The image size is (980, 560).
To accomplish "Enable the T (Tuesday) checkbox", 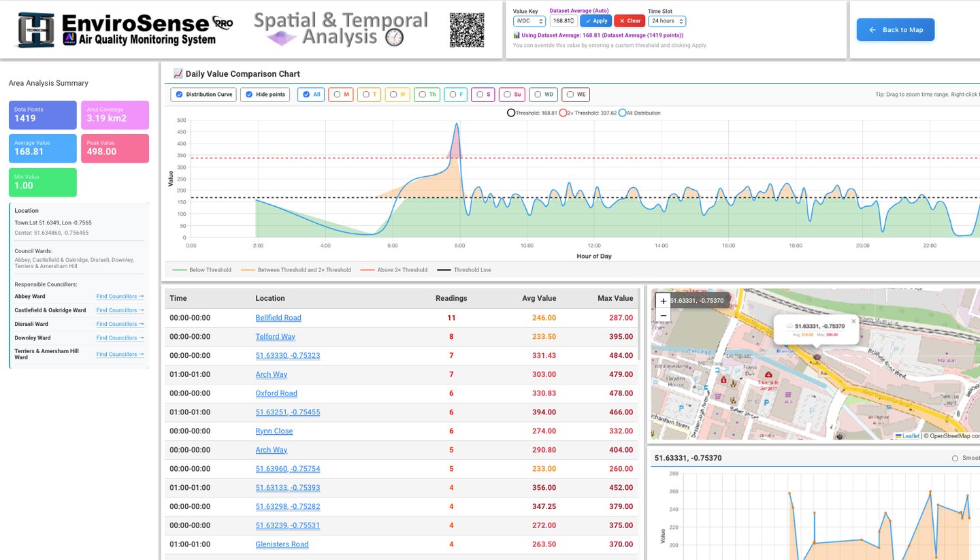I will tap(365, 95).
